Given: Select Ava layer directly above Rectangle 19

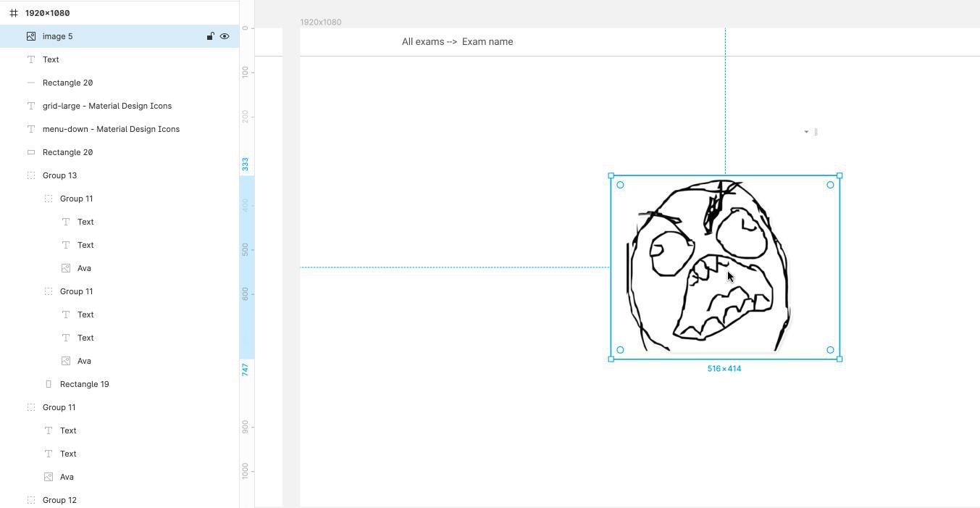Looking at the screenshot, I should (x=84, y=361).
